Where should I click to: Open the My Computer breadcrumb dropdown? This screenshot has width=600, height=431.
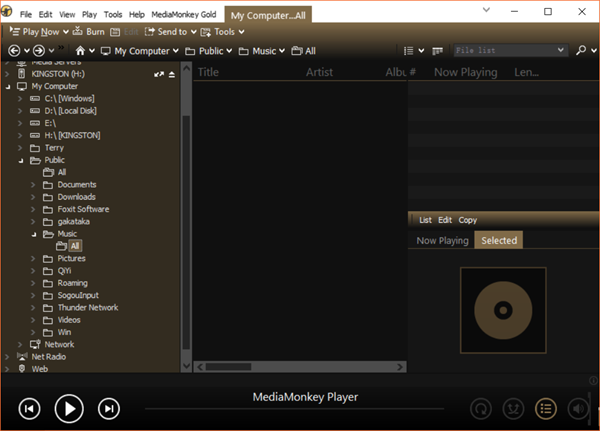click(176, 51)
